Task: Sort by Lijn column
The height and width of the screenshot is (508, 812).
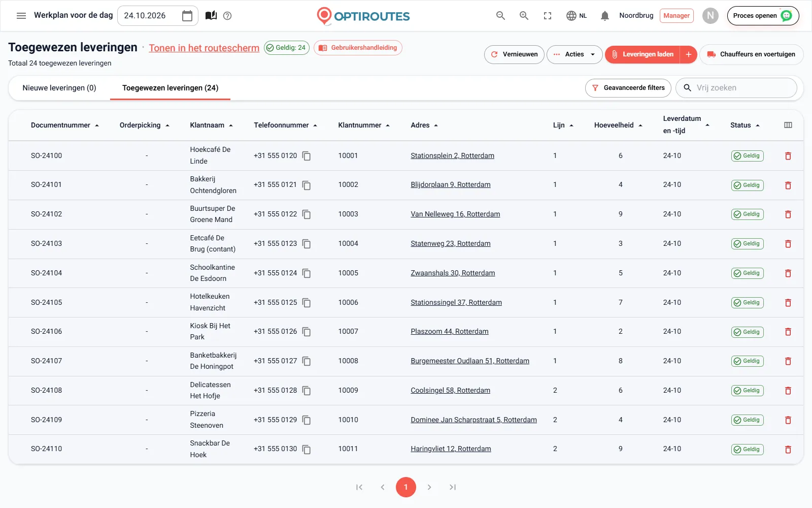Action: (x=563, y=125)
